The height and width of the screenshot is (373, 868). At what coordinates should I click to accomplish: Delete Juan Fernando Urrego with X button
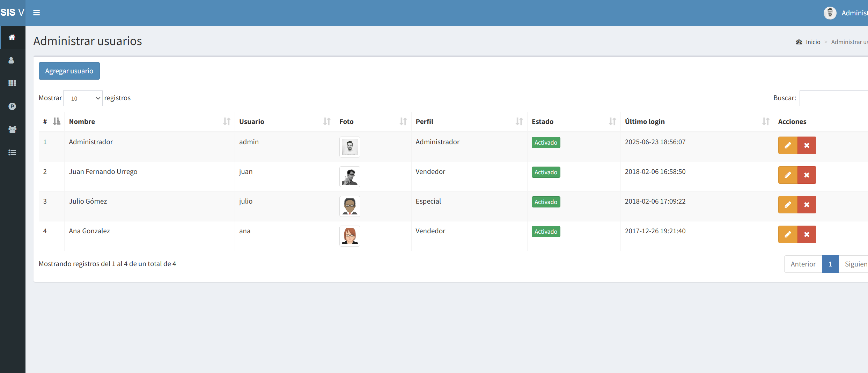pyautogui.click(x=807, y=175)
